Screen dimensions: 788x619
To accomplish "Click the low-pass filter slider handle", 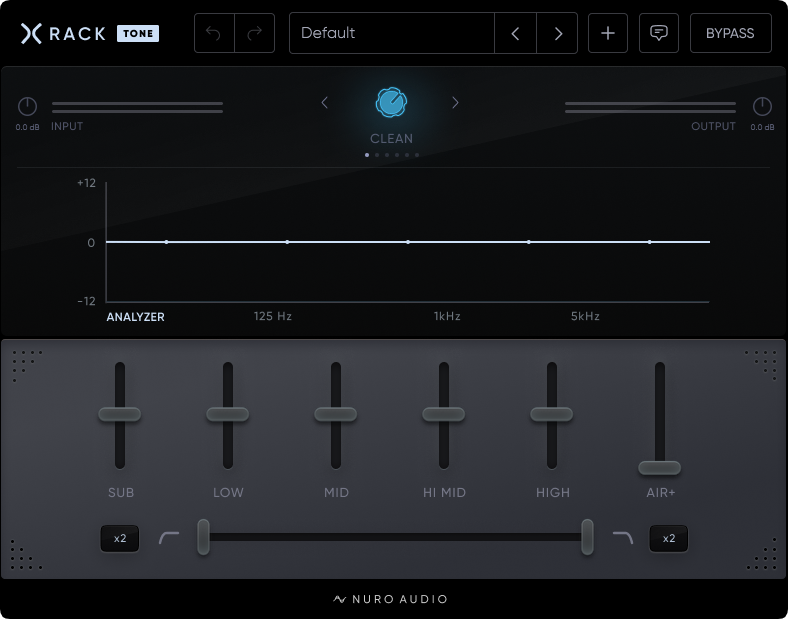I will pyautogui.click(x=587, y=537).
